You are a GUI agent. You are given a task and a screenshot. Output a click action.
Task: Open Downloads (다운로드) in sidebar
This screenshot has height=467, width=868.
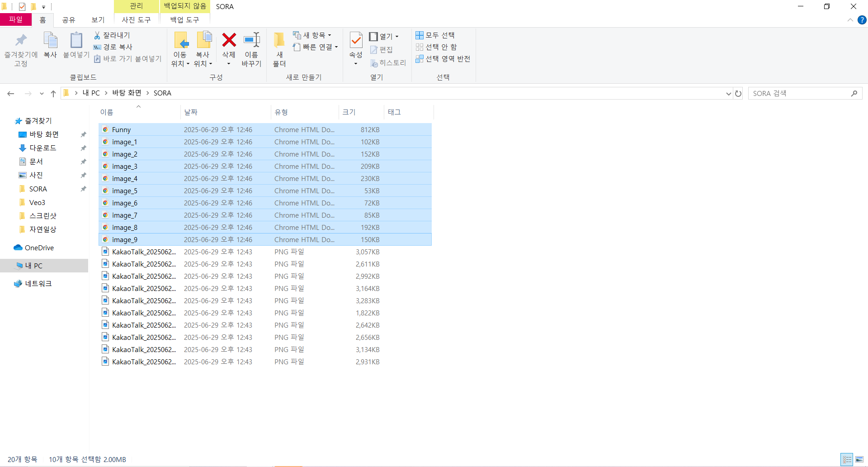click(43, 148)
